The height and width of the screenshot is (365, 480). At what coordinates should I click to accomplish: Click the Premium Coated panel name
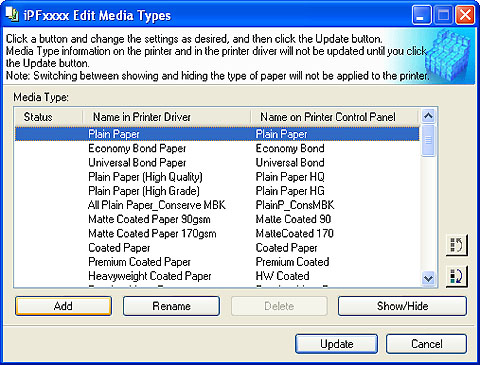pos(292,262)
